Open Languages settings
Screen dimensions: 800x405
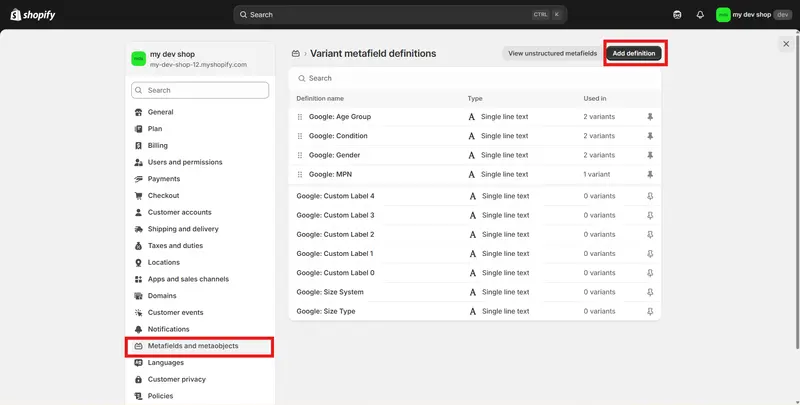click(199, 363)
